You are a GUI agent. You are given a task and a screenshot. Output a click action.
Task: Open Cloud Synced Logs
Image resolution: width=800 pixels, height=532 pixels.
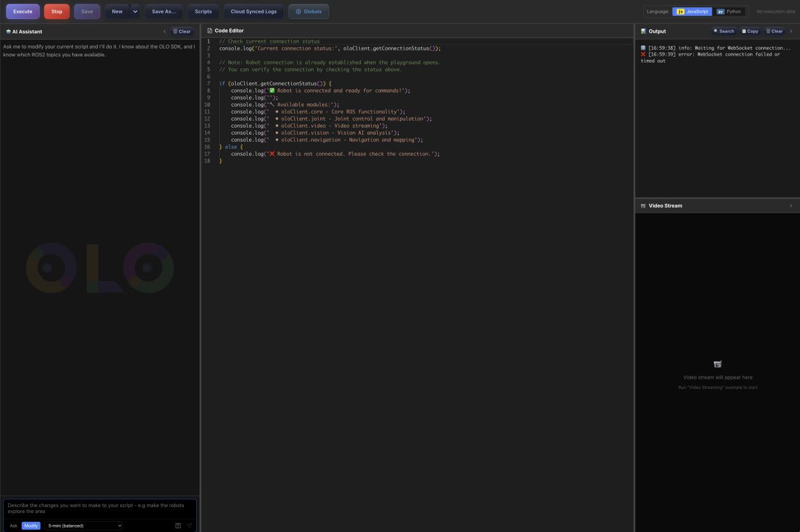pyautogui.click(x=253, y=11)
